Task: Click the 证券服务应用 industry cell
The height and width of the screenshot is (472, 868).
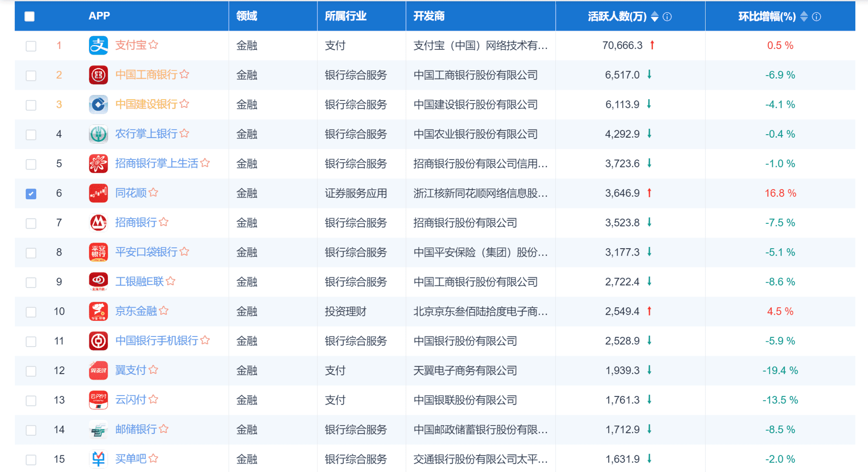Action: point(356,193)
